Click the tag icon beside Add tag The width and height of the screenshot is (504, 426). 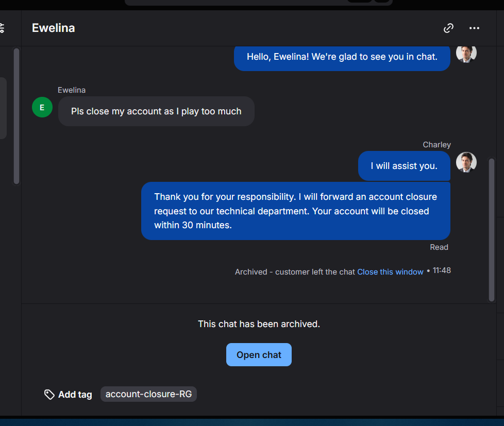coord(49,395)
